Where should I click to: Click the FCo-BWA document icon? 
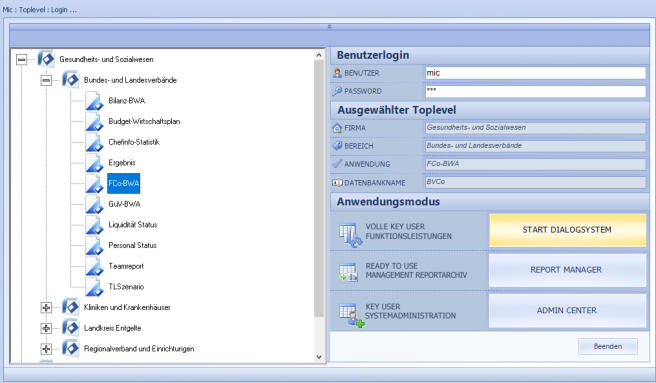(x=95, y=183)
